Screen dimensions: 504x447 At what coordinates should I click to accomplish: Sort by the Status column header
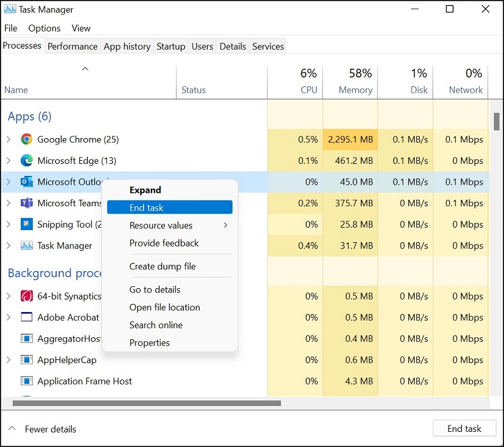click(222, 82)
